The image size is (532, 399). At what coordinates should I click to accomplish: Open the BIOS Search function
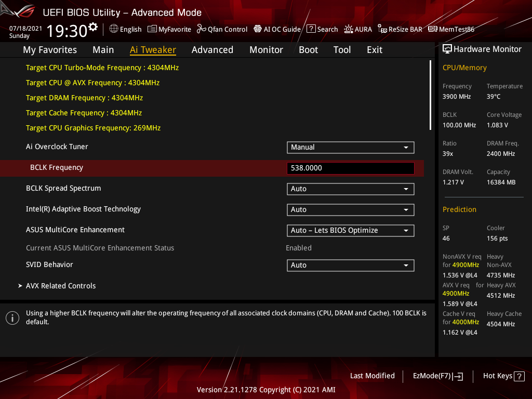[322, 29]
